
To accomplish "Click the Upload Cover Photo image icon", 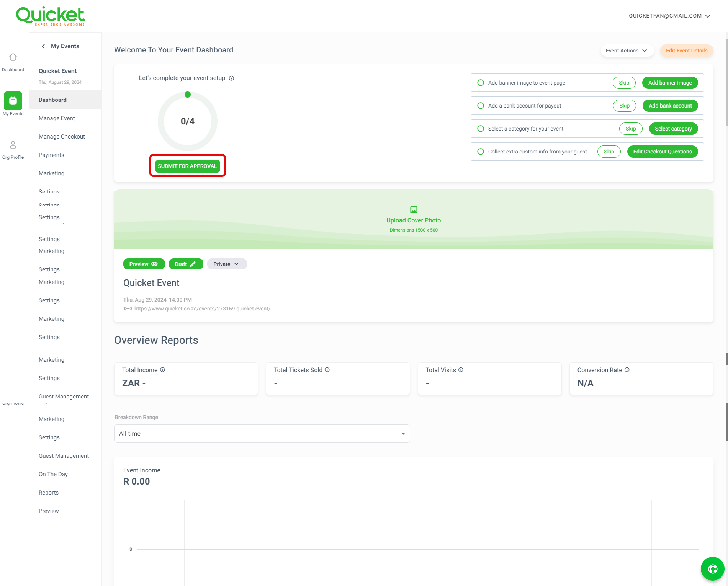I will 414,210.
